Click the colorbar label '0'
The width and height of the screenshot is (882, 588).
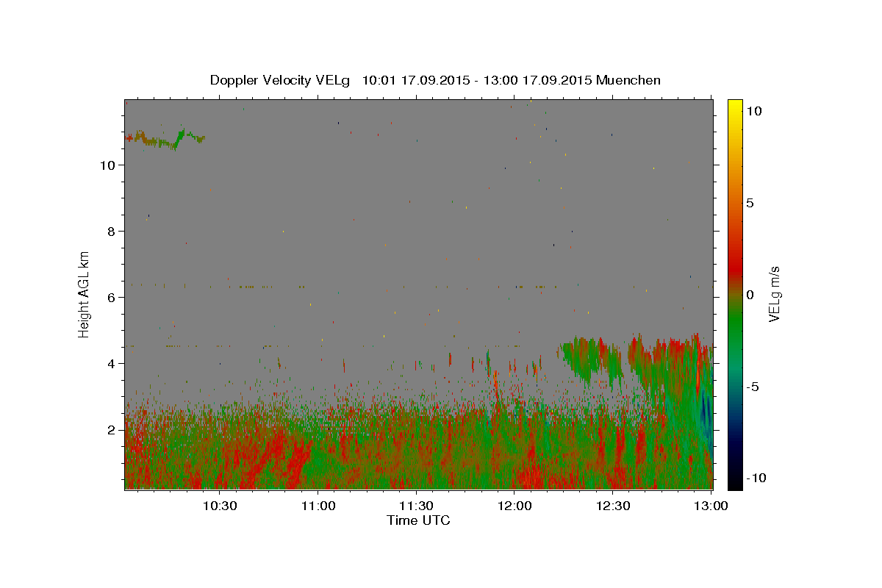[750, 295]
